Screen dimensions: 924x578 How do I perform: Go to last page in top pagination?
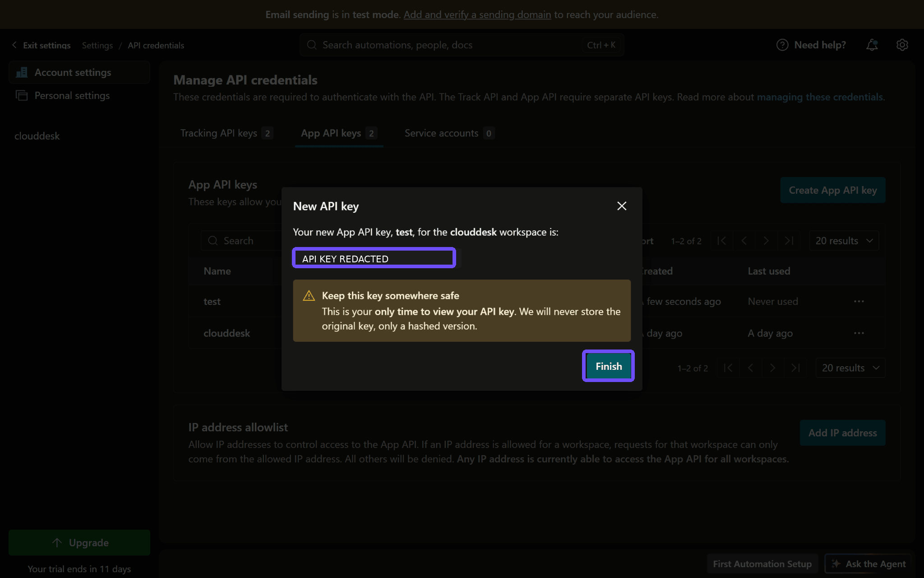pos(789,241)
